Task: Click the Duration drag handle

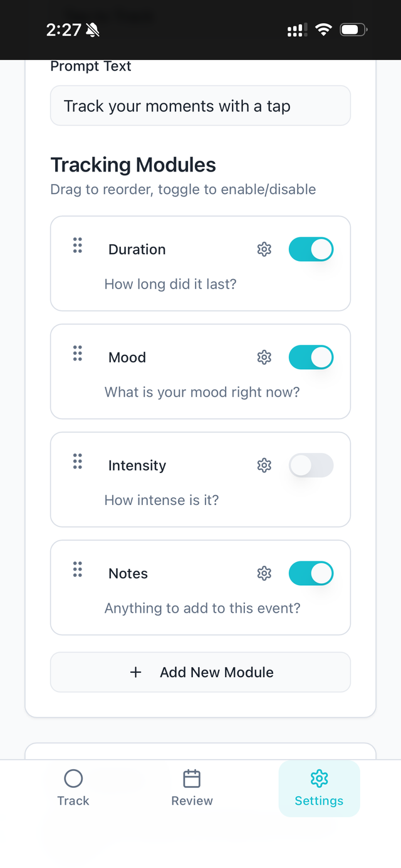Action: (78, 245)
